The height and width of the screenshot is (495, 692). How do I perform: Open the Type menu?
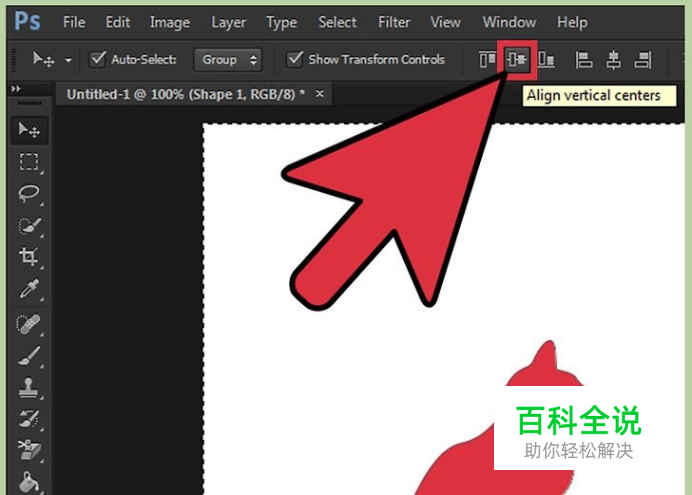[x=281, y=22]
